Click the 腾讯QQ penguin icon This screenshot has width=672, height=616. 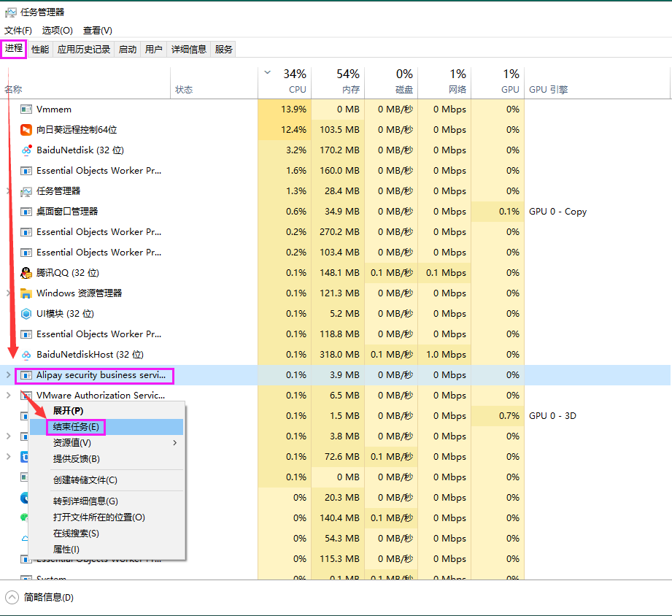pyautogui.click(x=26, y=273)
